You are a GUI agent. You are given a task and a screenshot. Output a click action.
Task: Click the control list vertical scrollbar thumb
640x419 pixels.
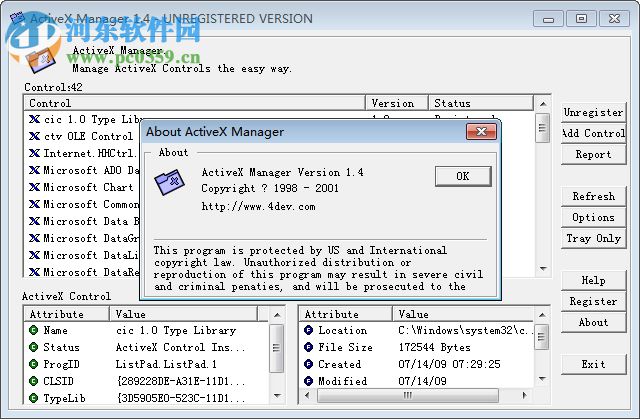[542, 128]
